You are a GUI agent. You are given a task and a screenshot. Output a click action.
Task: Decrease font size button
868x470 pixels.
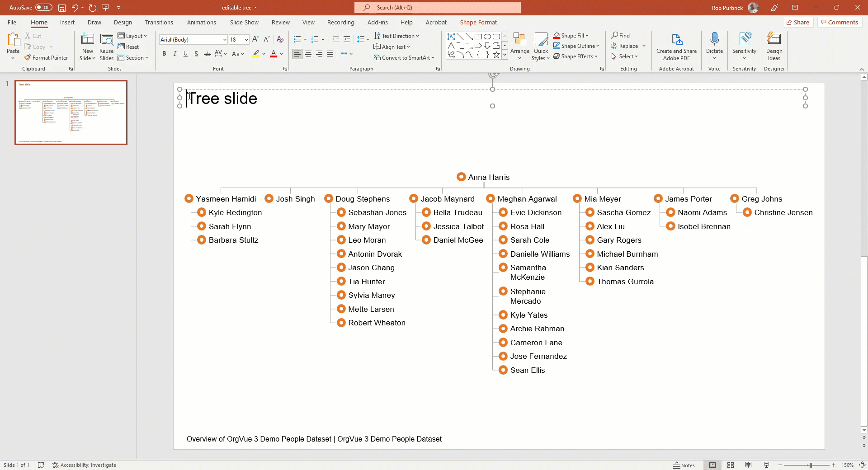tap(267, 39)
